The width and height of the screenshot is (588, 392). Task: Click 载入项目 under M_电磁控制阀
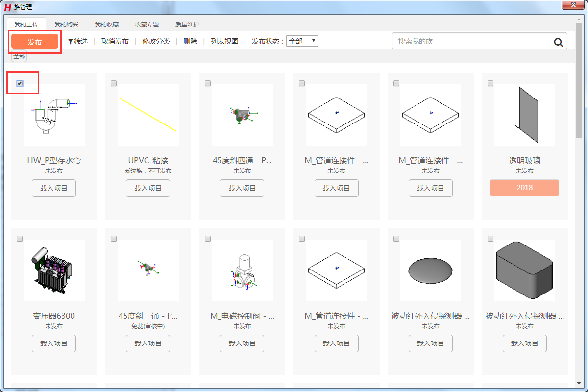coord(242,343)
